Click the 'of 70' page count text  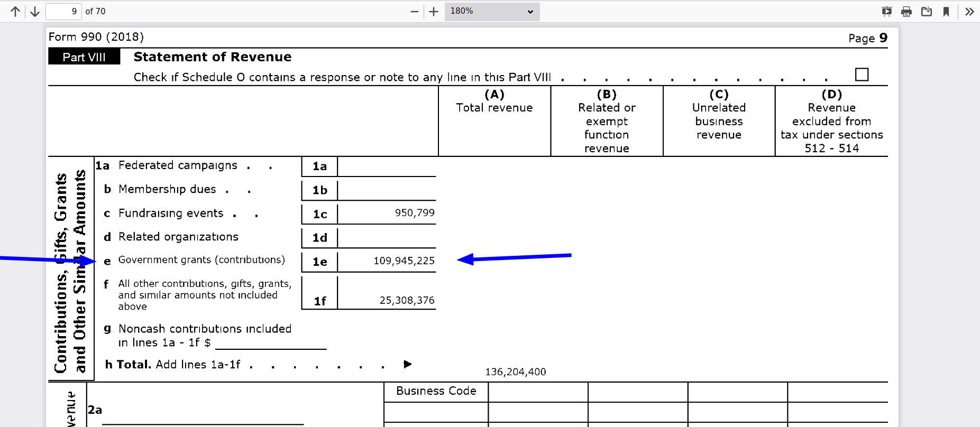(95, 11)
